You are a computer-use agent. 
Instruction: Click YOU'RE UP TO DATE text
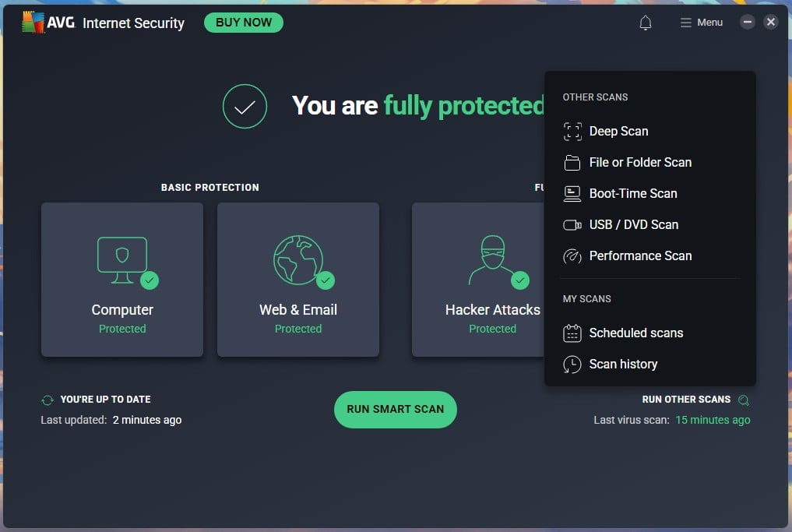(106, 400)
